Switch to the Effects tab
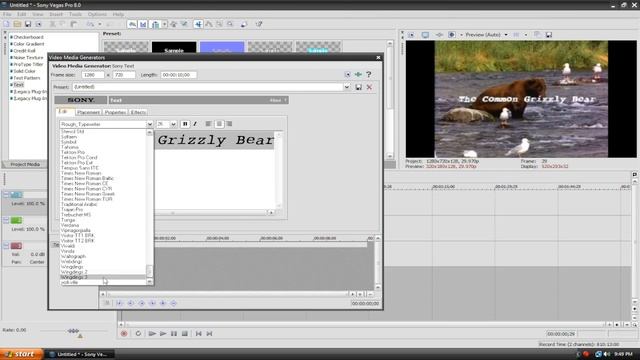This screenshot has width=640, height=360. [x=138, y=112]
